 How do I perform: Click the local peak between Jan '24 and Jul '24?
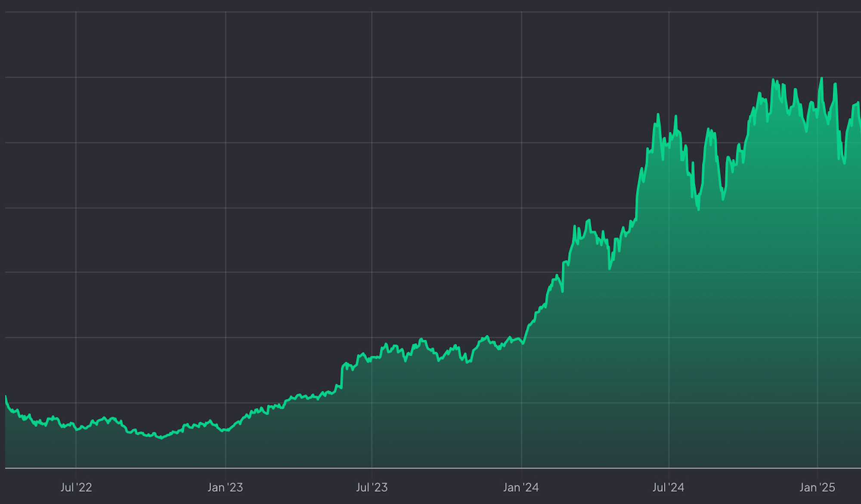(588, 220)
